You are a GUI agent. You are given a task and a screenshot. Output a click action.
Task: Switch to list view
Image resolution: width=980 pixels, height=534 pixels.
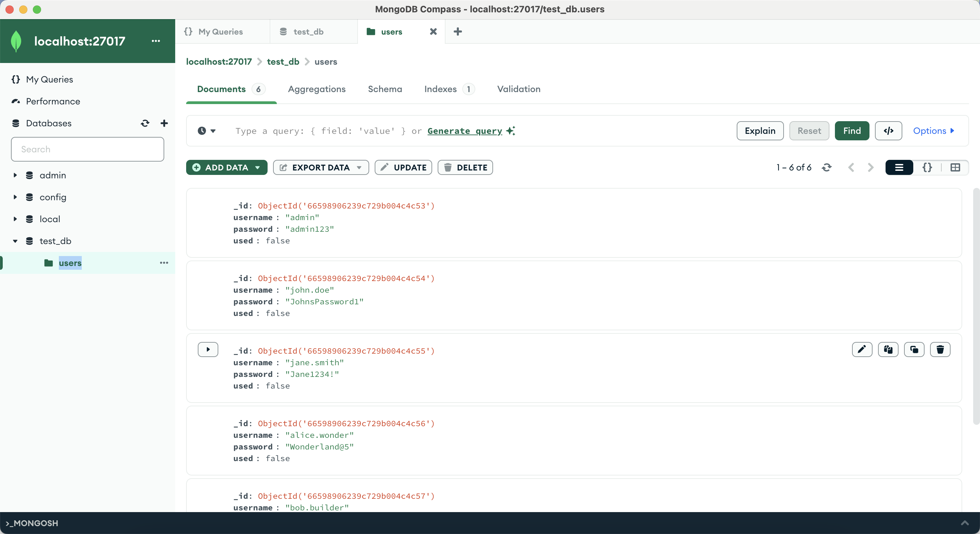coord(899,167)
